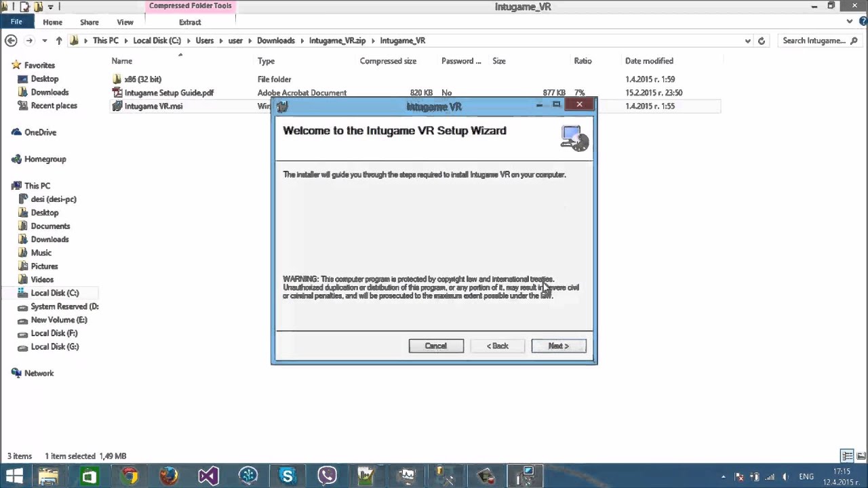Image resolution: width=868 pixels, height=488 pixels.
Task: Open Recent places in Favorites
Action: [x=54, y=106]
